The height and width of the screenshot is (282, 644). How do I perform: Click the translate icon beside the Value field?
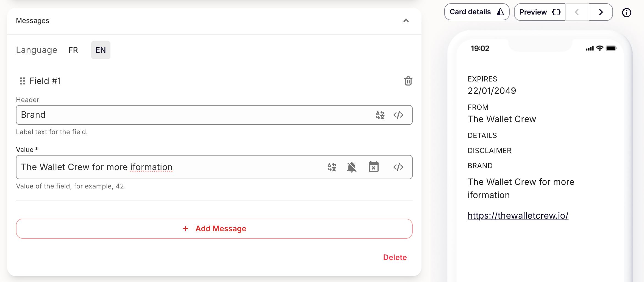(x=331, y=167)
